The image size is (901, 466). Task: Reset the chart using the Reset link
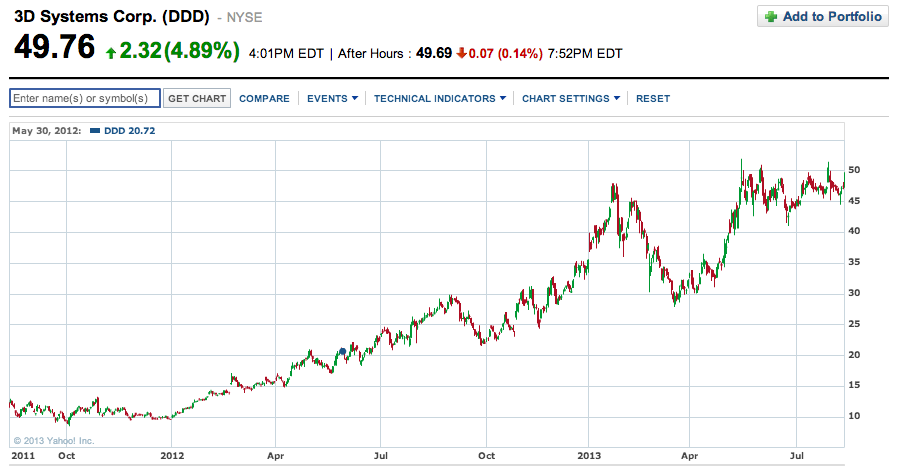pos(653,98)
